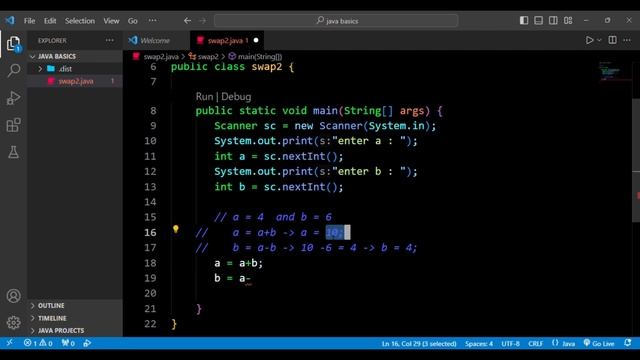Close swap2.java tab via unsaved dot
This screenshot has width=640, height=360.
(256, 40)
